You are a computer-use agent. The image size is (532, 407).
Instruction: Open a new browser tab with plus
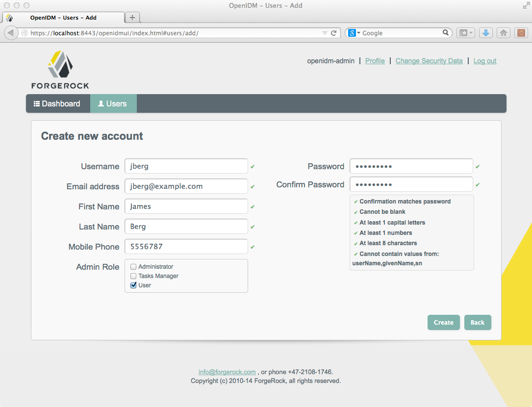pos(132,17)
